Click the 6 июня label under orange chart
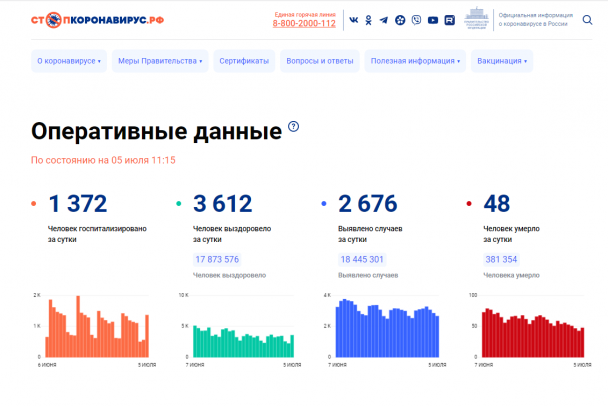608x406 pixels. pyautogui.click(x=47, y=365)
